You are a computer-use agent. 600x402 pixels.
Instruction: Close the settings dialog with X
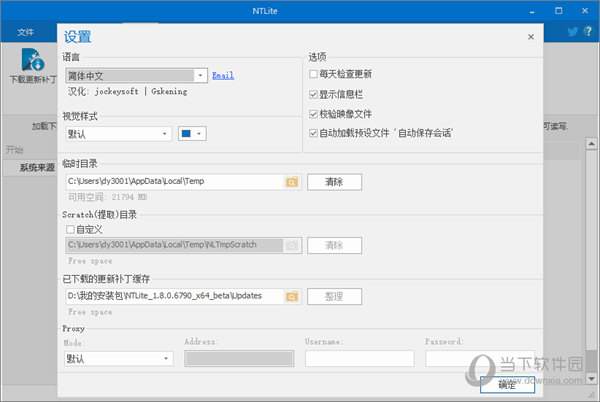pyautogui.click(x=531, y=37)
